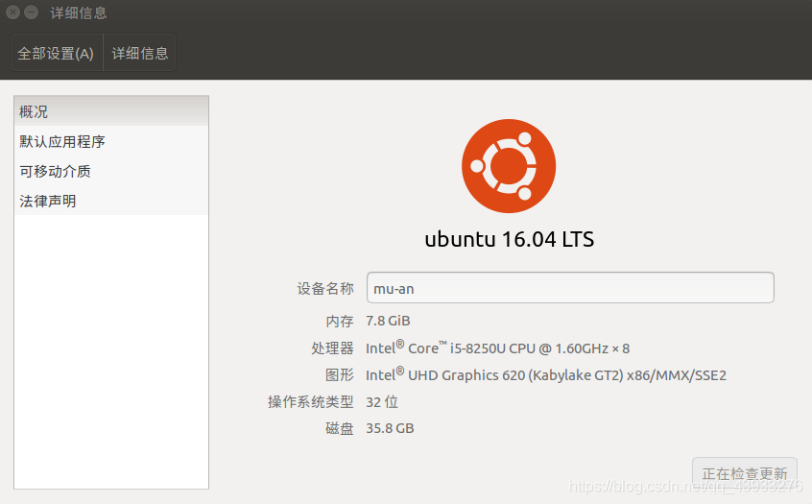Close the 详细信息 window
Image resolution: width=812 pixels, height=504 pixels.
[x=12, y=12]
